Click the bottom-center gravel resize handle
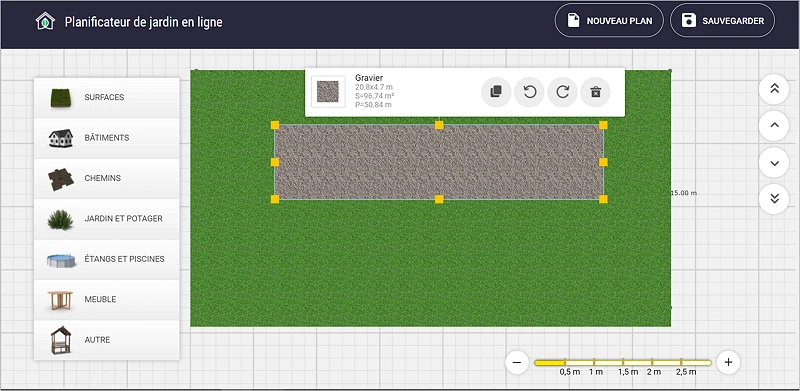Screen dimensions: 800x391 tap(439, 199)
